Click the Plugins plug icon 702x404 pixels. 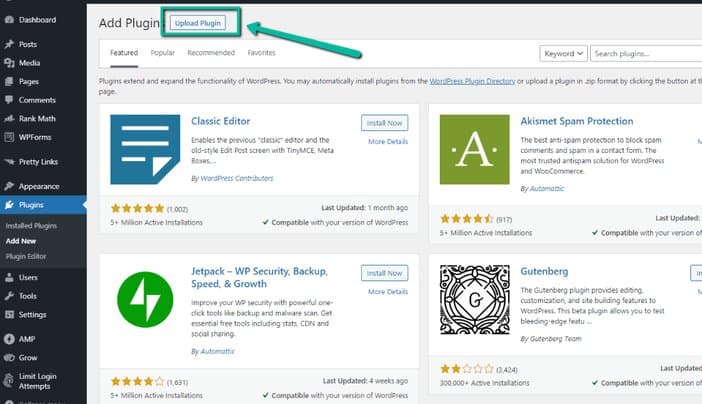pyautogui.click(x=9, y=205)
